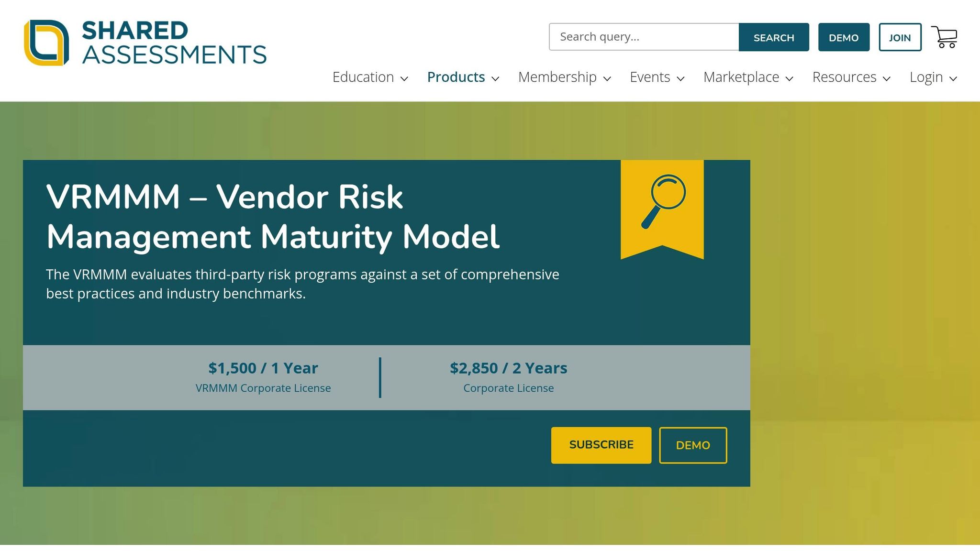Screen dimensions: 980x551
Task: Click the header DEMO button
Action: 844,37
